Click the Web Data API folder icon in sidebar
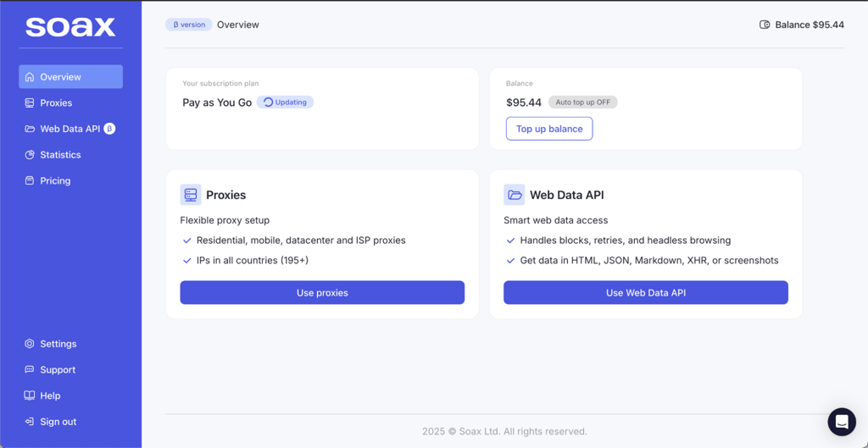 point(30,129)
